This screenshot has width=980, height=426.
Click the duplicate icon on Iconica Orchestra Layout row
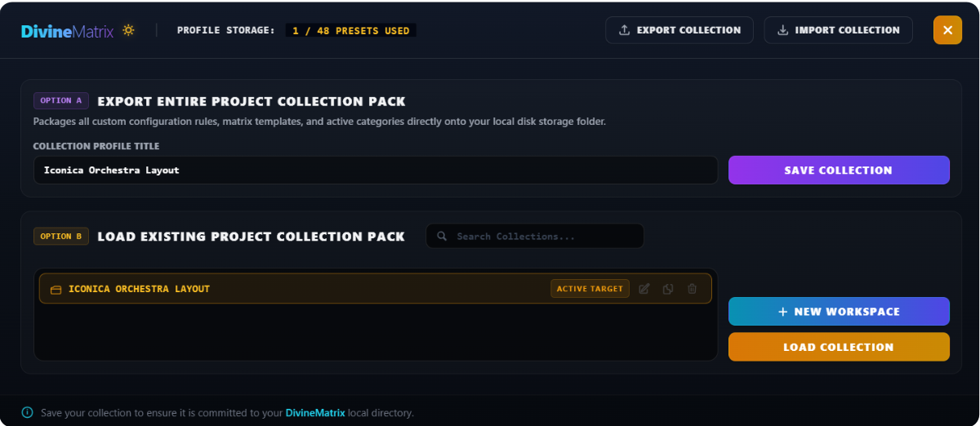[668, 289]
